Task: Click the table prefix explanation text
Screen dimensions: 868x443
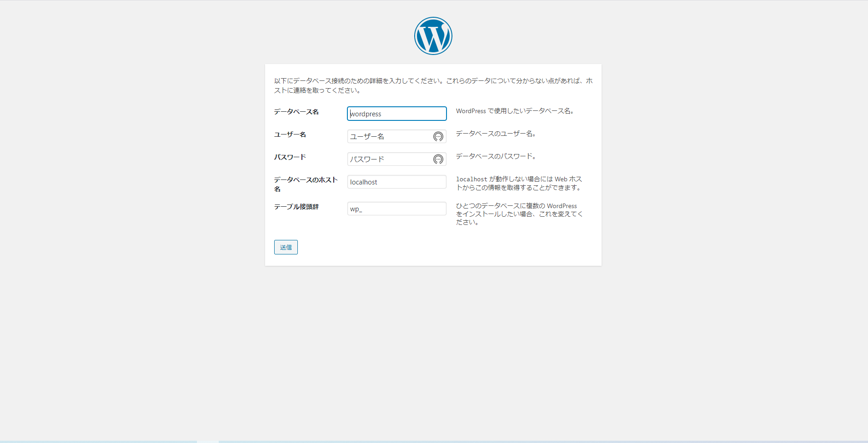Action: pyautogui.click(x=519, y=214)
